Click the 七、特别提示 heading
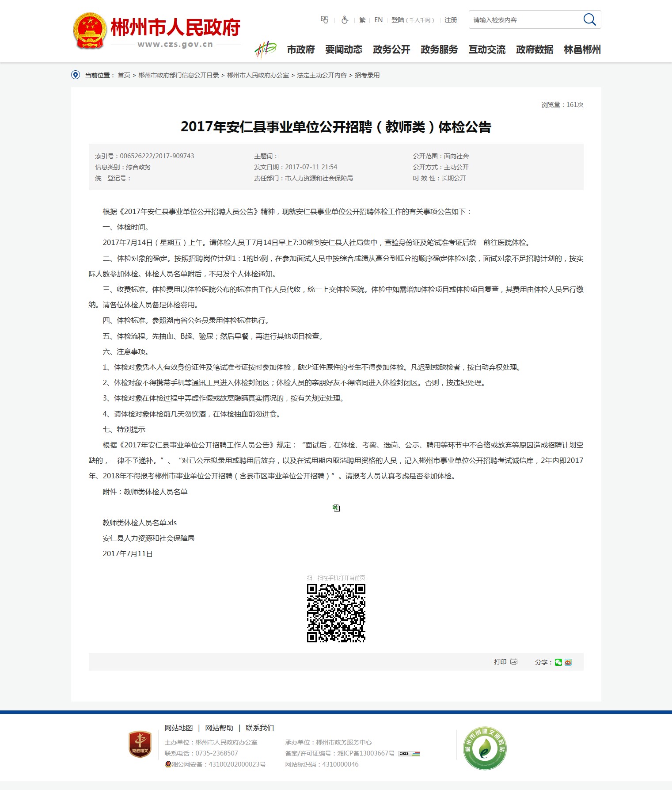 (124, 429)
